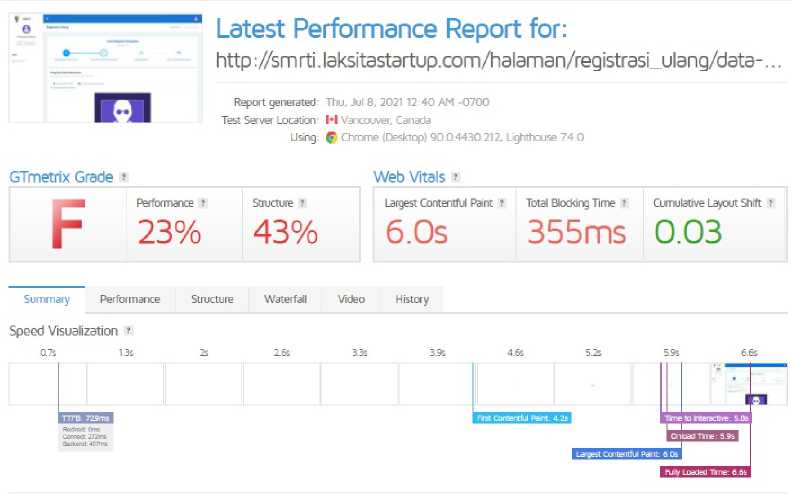Screen dimensions: 791x495
Task: Click Cumulative Layout Shift help icon
Action: [x=771, y=203]
